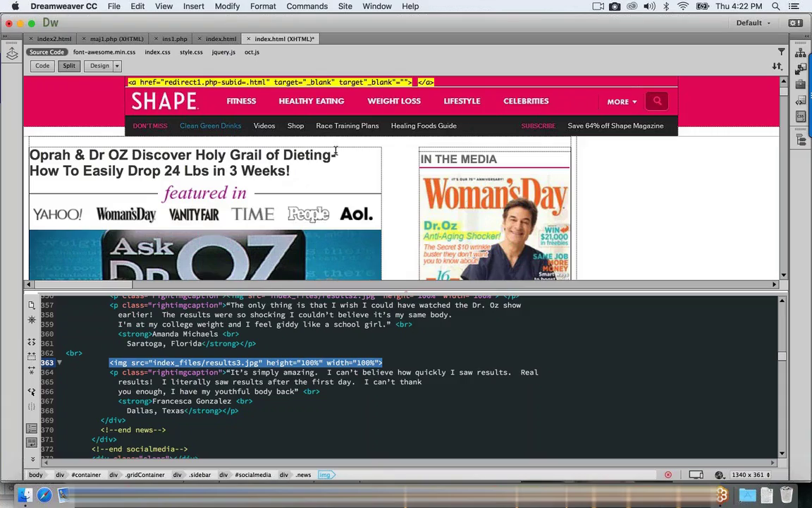The image size is (812, 508).
Task: Open the Default workspace dropdown
Action: point(753,23)
